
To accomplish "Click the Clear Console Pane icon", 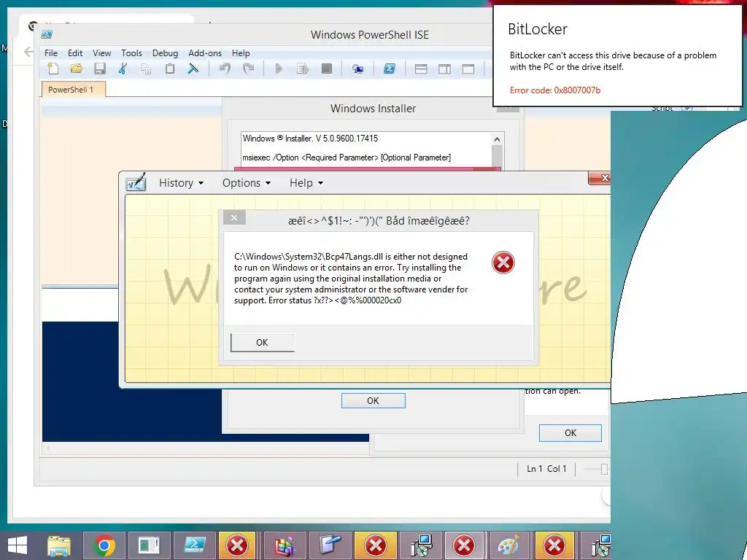I will point(193,69).
